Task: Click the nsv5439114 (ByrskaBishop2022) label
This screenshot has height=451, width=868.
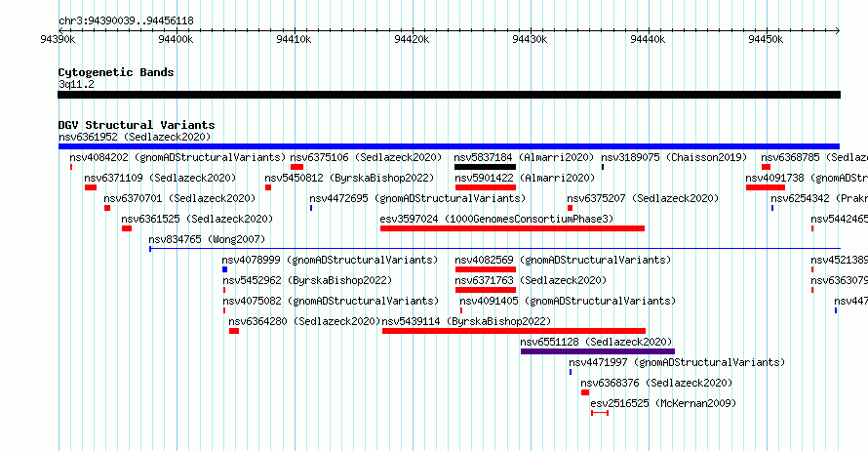Action: pyautogui.click(x=466, y=321)
